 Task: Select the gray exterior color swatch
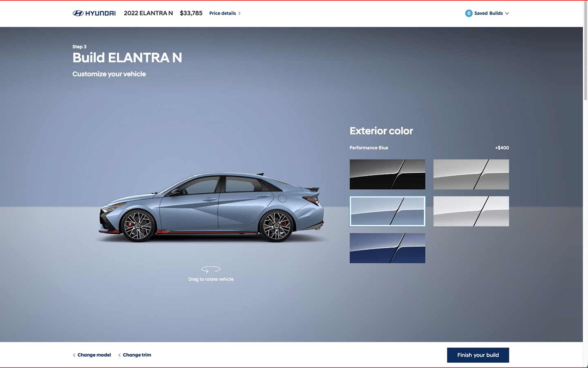tap(471, 174)
